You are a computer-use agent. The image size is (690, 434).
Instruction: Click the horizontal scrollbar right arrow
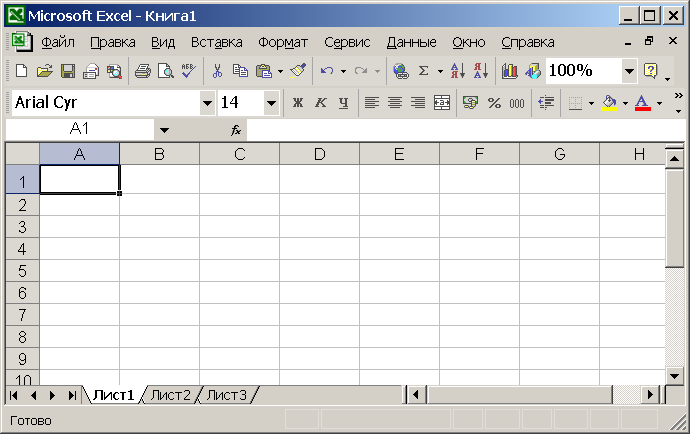[650, 395]
